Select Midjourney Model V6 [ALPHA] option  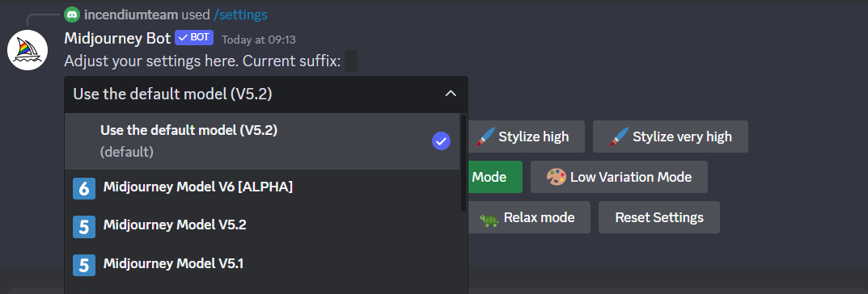262,188
